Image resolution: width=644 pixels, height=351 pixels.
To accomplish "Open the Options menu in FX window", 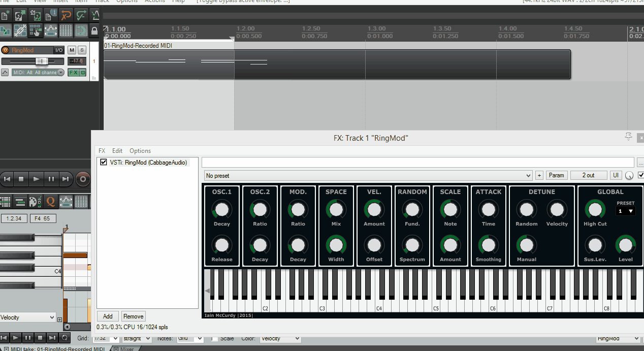I will pos(140,151).
